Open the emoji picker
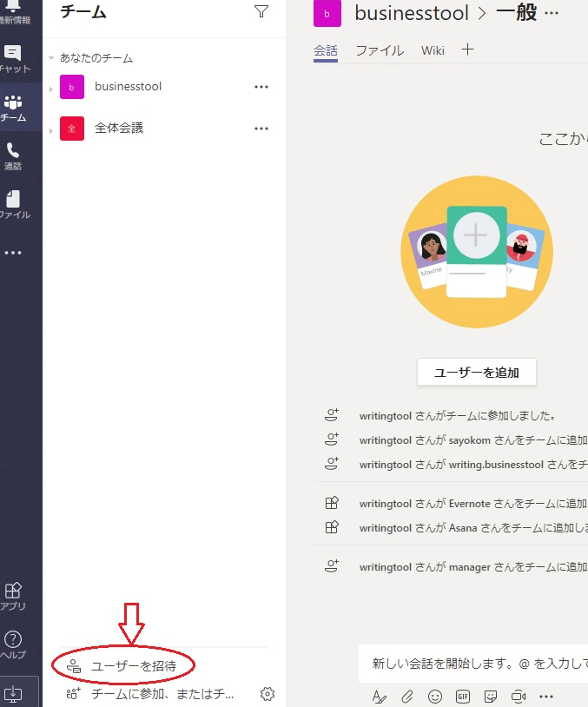This screenshot has height=707, width=588. (x=435, y=696)
